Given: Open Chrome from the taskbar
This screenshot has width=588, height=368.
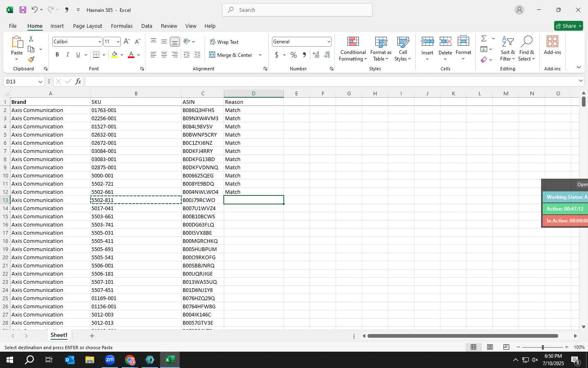Looking at the screenshot, I should coord(130,360).
